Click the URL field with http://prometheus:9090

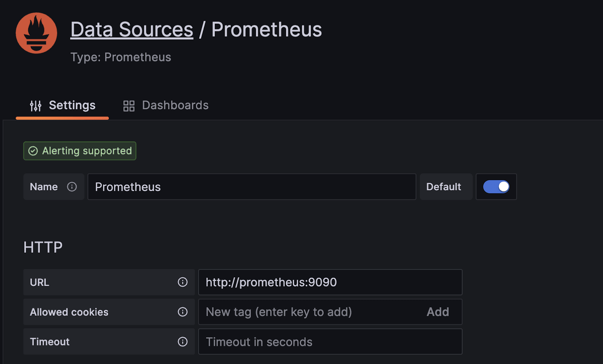[330, 282]
